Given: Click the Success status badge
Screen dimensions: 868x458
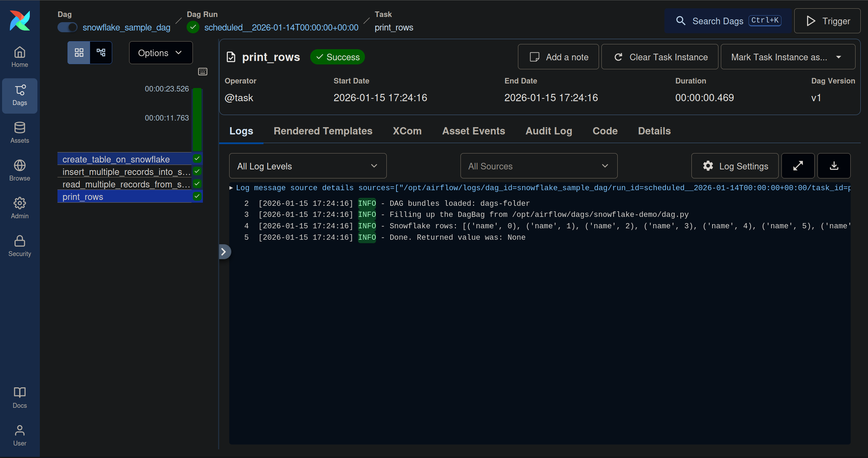Looking at the screenshot, I should click(338, 57).
